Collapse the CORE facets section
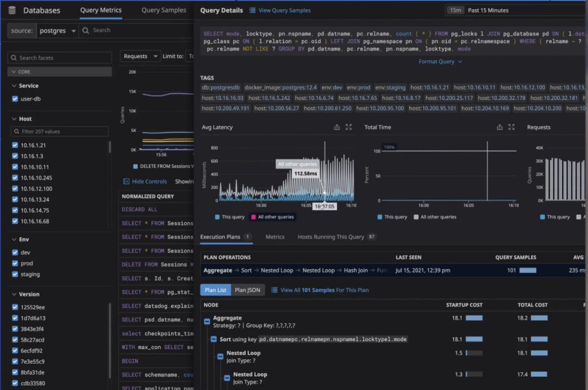The height and width of the screenshot is (390, 588). pos(14,72)
